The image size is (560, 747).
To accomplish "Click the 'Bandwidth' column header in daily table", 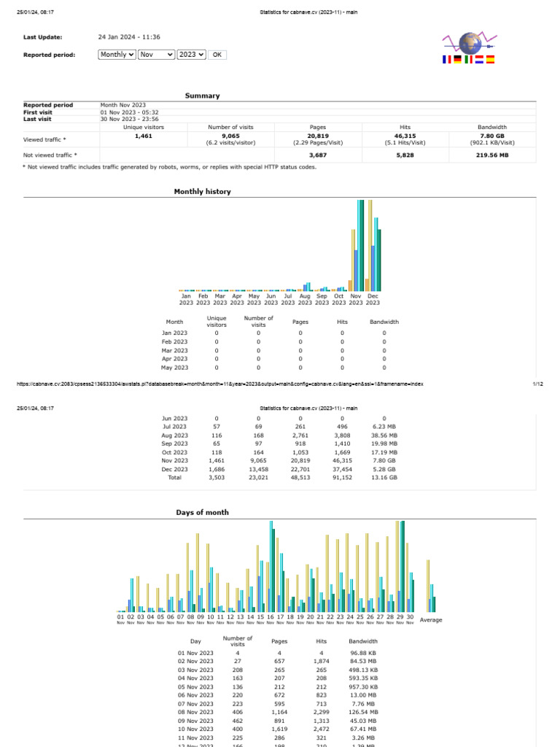I will point(363,642).
